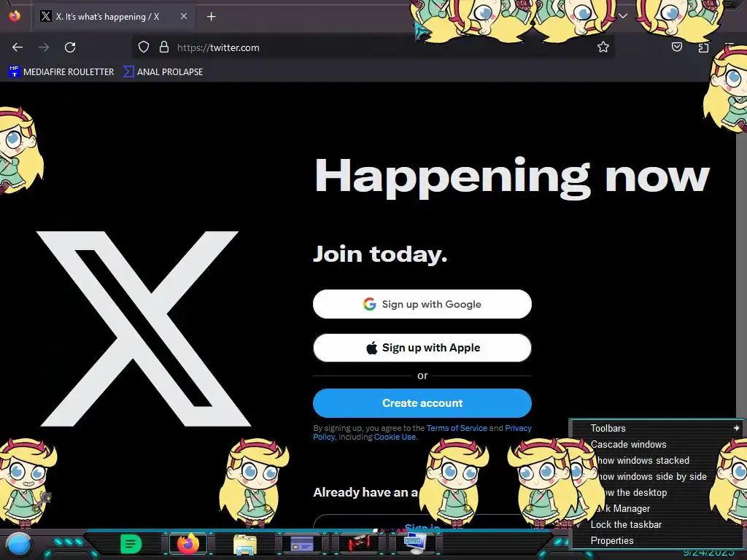Open File Explorer from the taskbar
The image size is (747, 560).
245,544
